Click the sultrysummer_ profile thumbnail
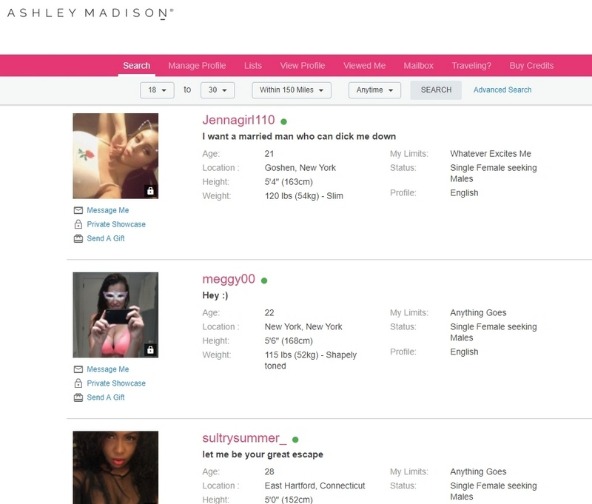 tap(116, 467)
